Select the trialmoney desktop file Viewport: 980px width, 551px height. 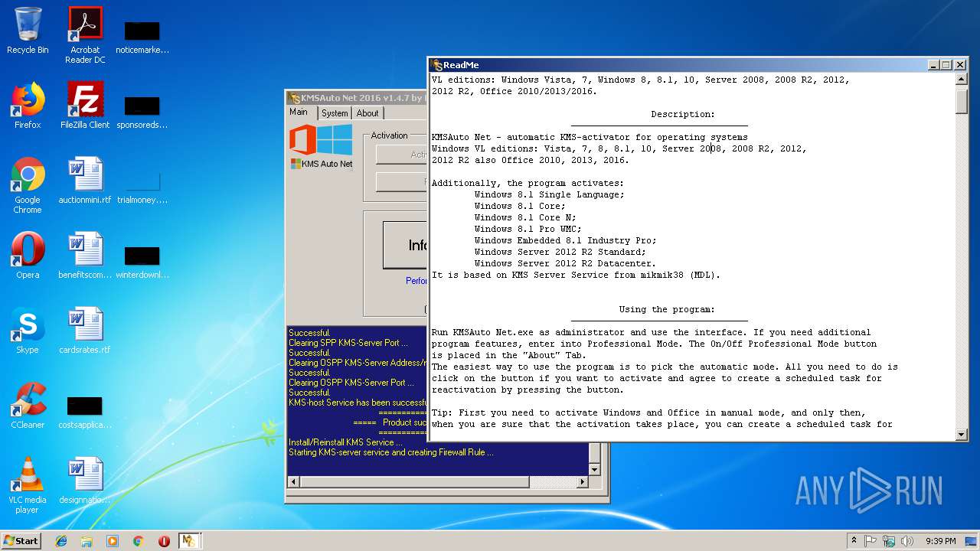142,187
